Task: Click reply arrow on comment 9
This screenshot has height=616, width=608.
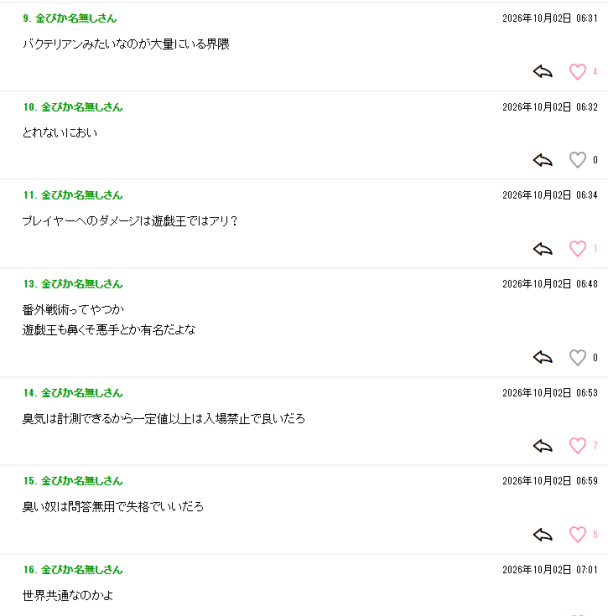Action: point(543,72)
